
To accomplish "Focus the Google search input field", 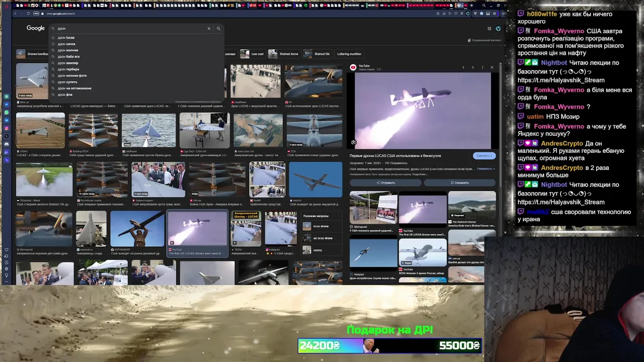I will 131,29.
